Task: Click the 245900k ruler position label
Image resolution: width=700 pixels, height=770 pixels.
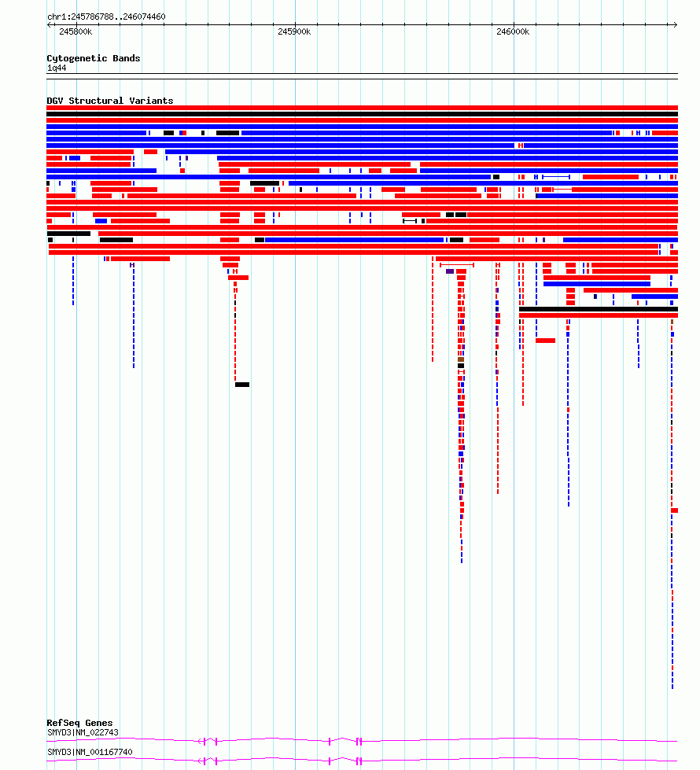Action: 294,32
